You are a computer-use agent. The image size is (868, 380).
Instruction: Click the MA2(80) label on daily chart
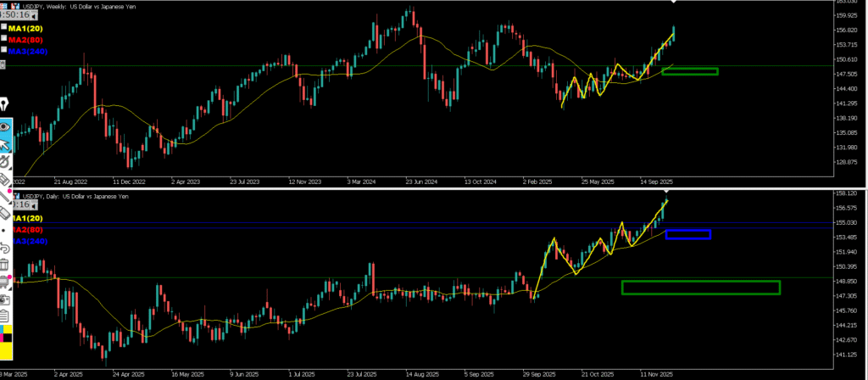coord(29,230)
